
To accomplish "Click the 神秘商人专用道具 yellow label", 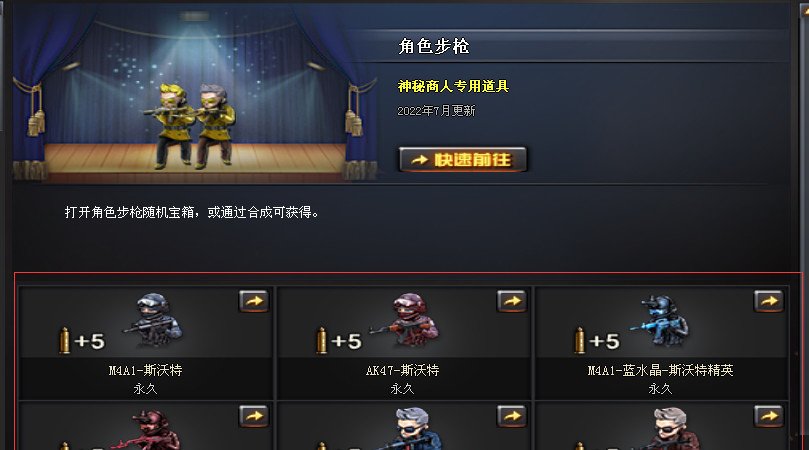I will coord(453,86).
